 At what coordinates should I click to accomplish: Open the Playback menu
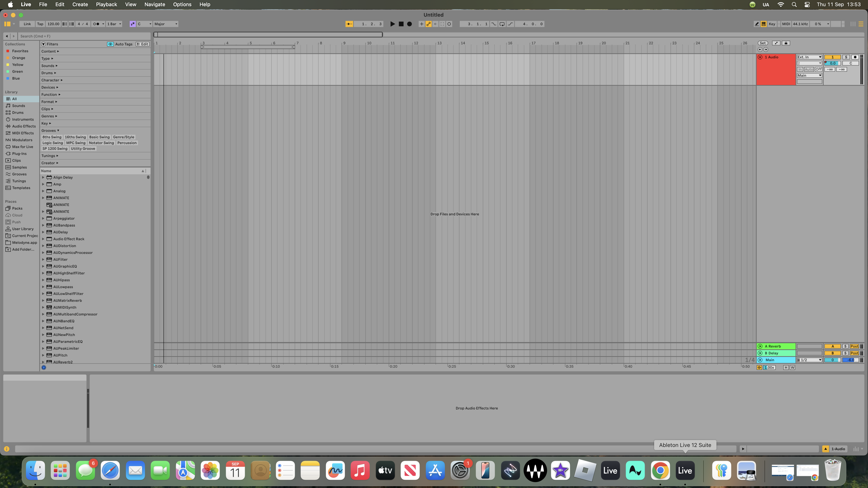tap(107, 4)
